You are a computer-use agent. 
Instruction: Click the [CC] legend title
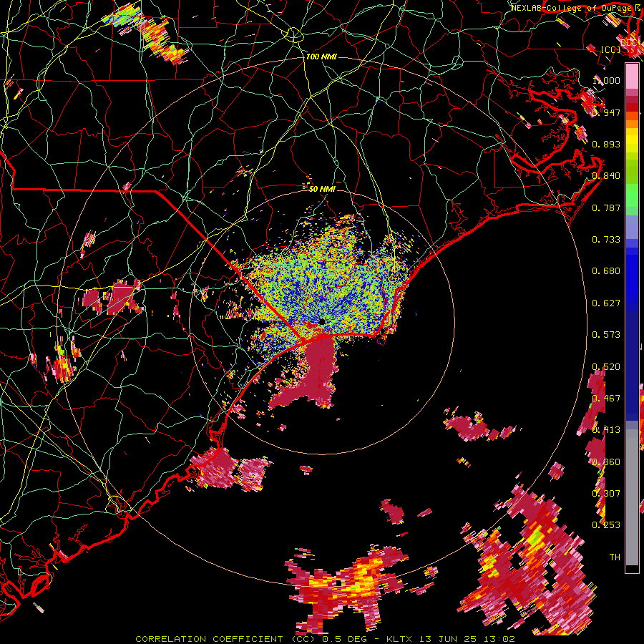(610, 49)
